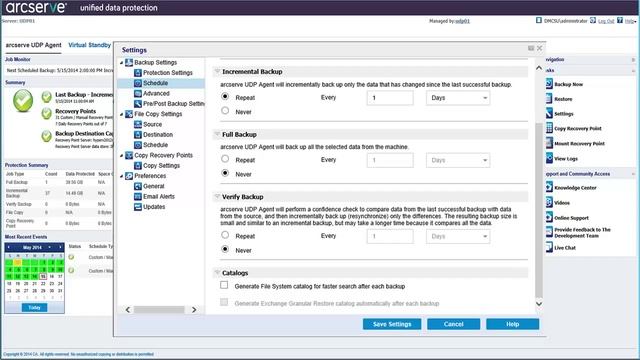Image resolution: width=640 pixels, height=360 pixels.
Task: Click the Email Alerts icon
Action: point(138,197)
